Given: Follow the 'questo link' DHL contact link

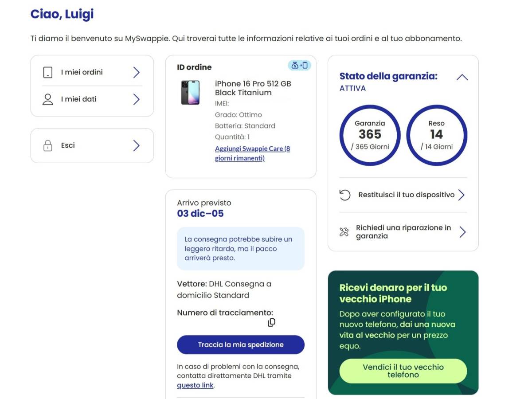Looking at the screenshot, I should point(195,385).
